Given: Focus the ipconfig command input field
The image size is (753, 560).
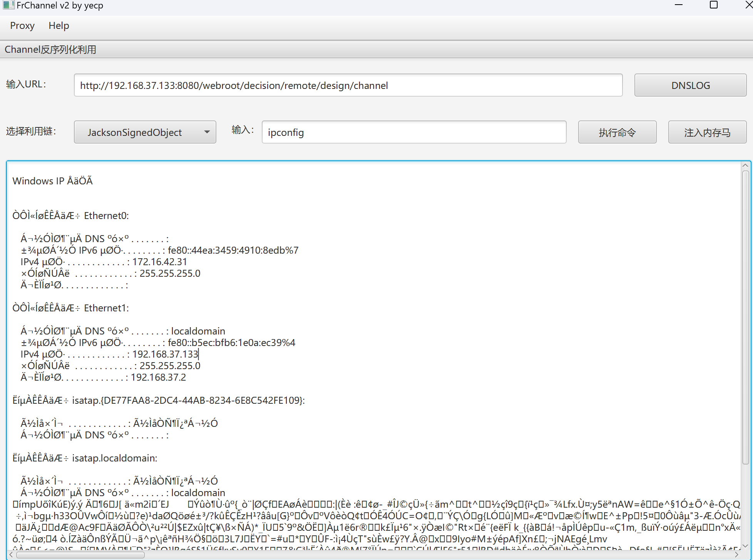Looking at the screenshot, I should [x=414, y=132].
